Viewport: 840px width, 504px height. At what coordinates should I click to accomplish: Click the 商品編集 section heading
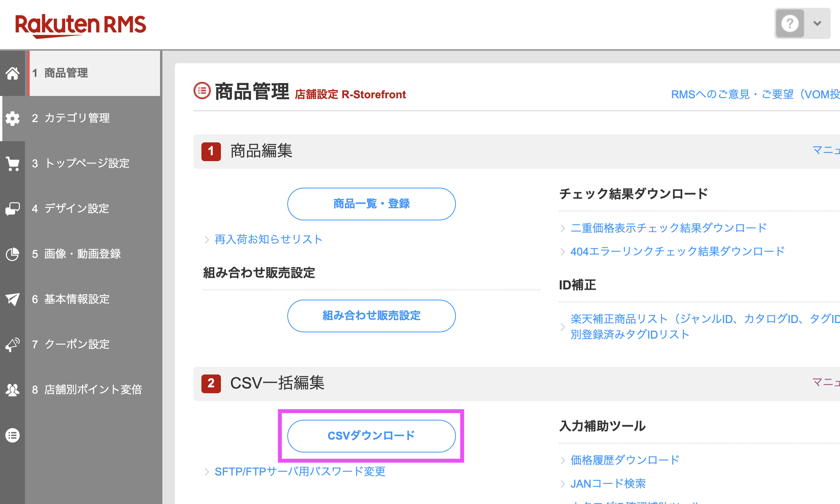[262, 151]
